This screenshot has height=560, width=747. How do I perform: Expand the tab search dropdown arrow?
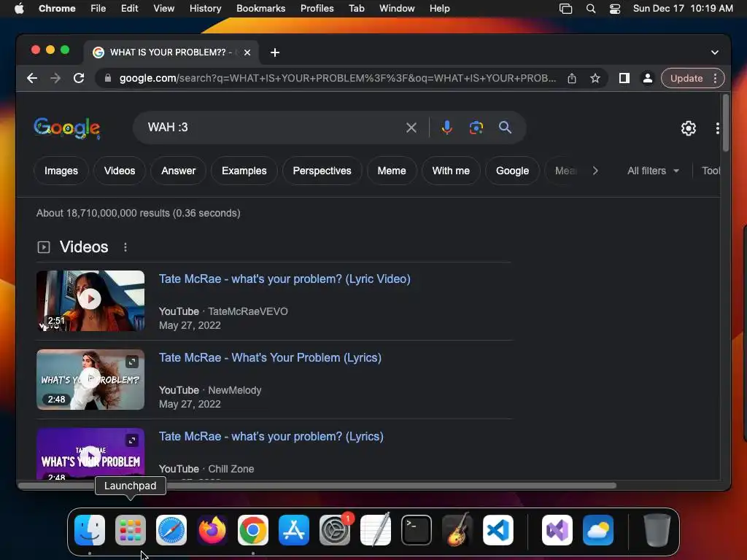click(x=715, y=52)
